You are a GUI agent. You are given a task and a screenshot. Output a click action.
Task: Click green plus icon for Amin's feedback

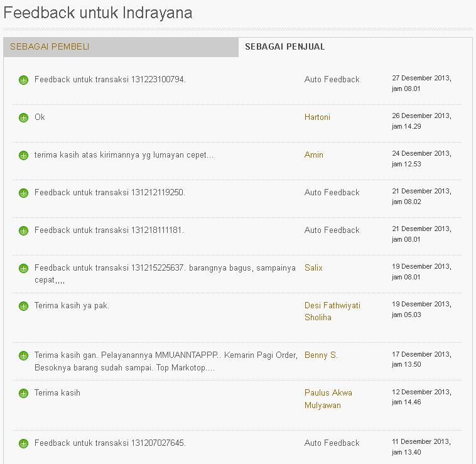[23, 155]
